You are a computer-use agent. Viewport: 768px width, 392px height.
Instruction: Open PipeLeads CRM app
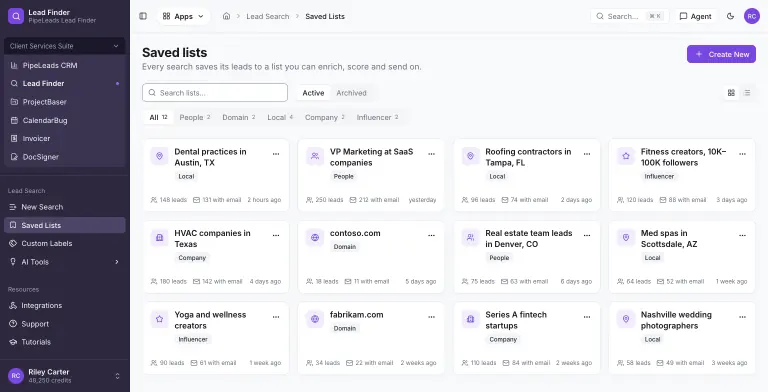[x=65, y=65]
